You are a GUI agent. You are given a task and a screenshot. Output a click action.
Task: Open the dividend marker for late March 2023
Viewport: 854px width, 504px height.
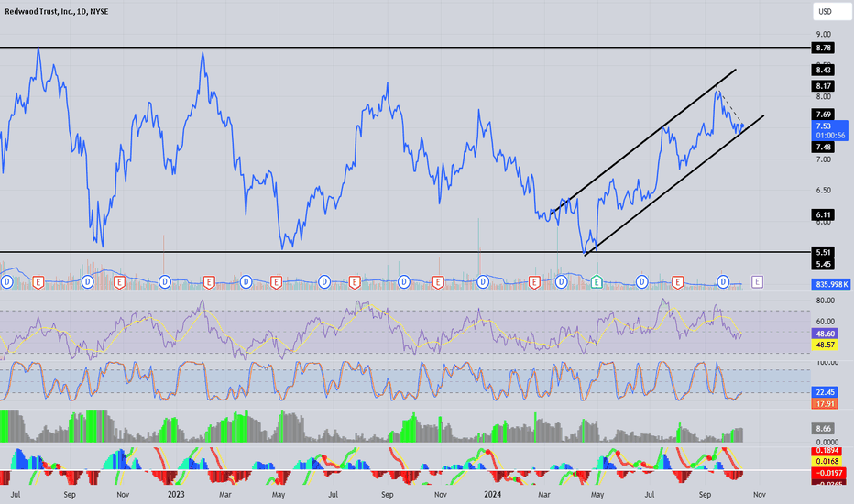coord(246,281)
